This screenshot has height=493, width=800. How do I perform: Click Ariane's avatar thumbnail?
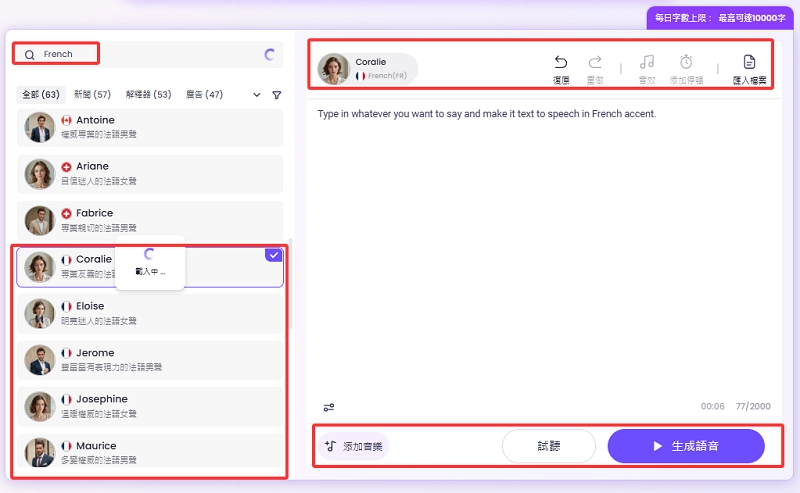40,174
